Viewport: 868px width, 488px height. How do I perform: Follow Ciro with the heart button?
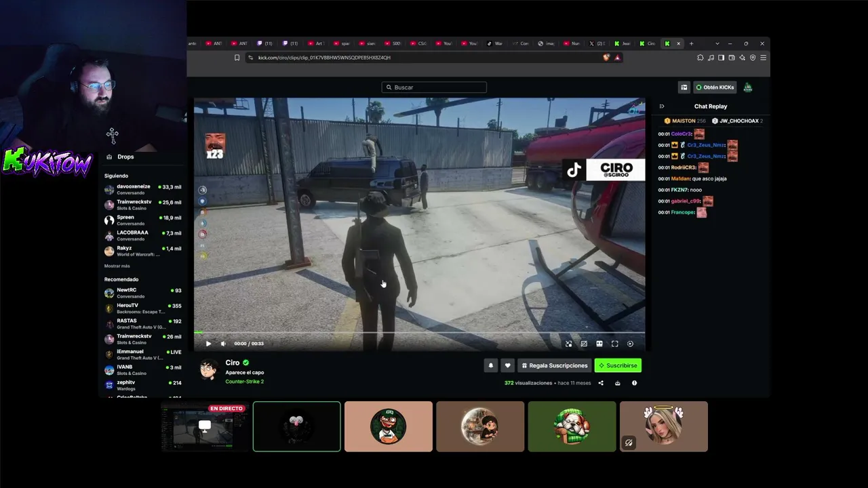point(507,365)
